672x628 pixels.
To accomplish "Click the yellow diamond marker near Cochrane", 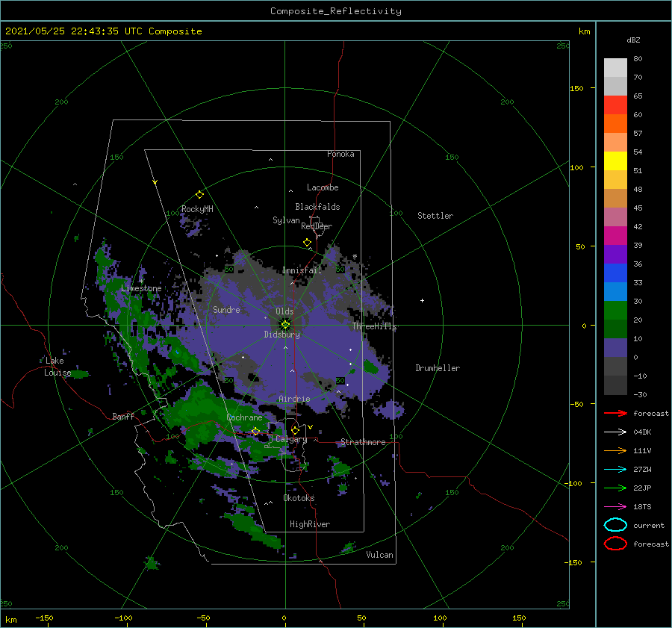I will point(256,431).
